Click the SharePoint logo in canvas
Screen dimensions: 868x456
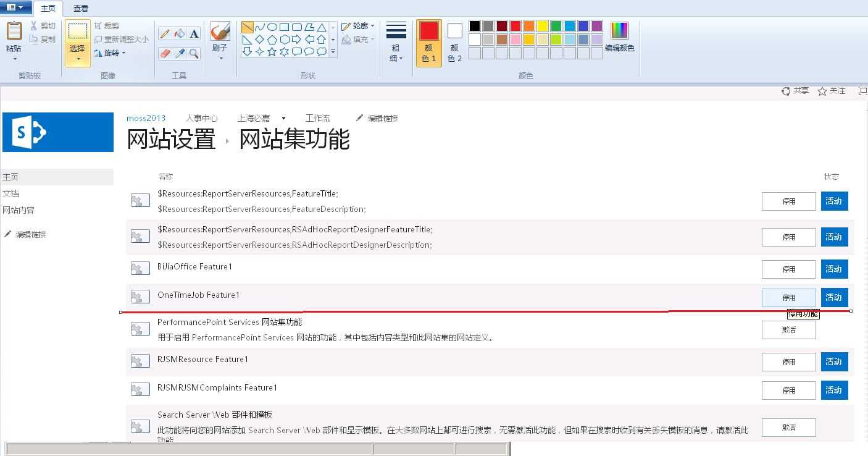[x=58, y=132]
